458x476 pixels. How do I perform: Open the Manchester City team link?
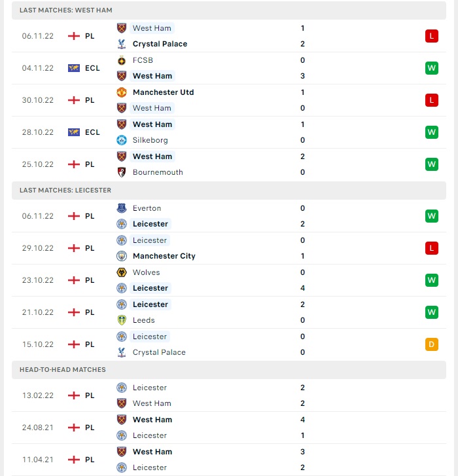[x=164, y=256]
